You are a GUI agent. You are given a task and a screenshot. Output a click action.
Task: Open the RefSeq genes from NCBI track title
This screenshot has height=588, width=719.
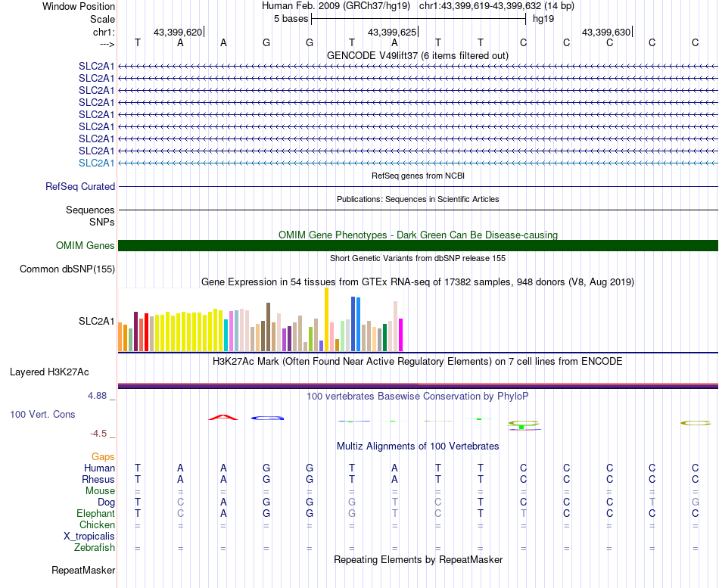pyautogui.click(x=418, y=176)
